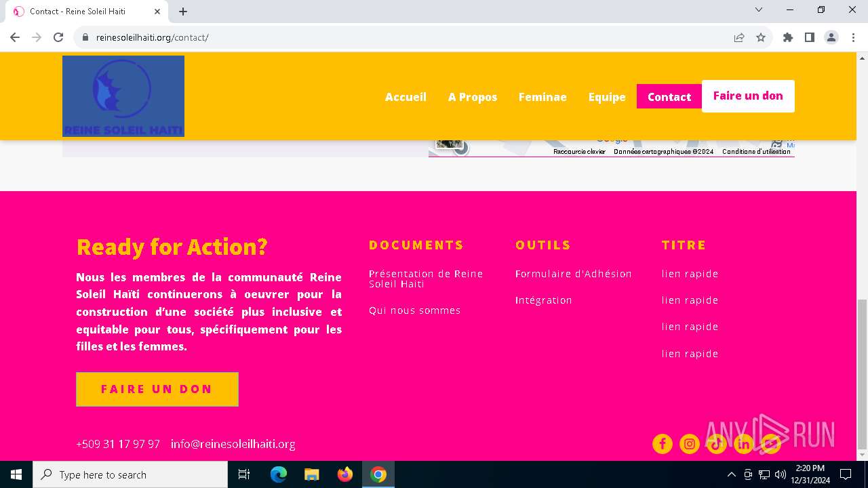The image size is (868, 488).
Task: Click FAIRE UN DON yellow footer button
Action: click(157, 389)
